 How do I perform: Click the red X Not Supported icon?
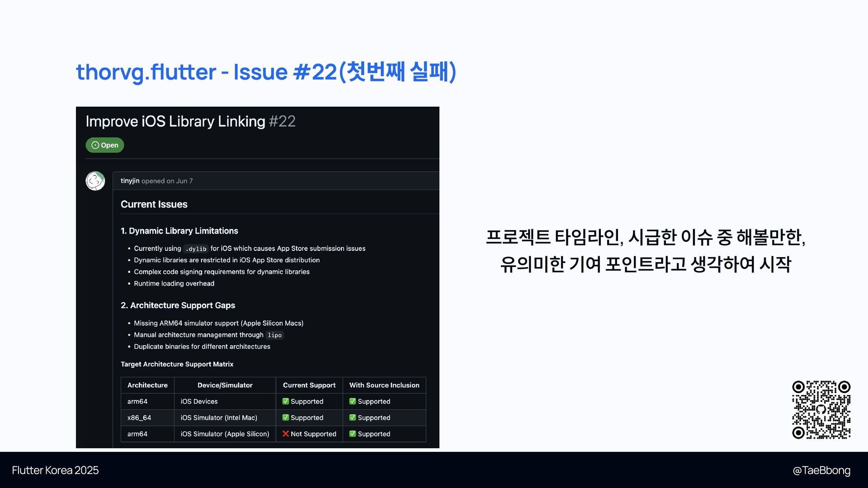(286, 434)
